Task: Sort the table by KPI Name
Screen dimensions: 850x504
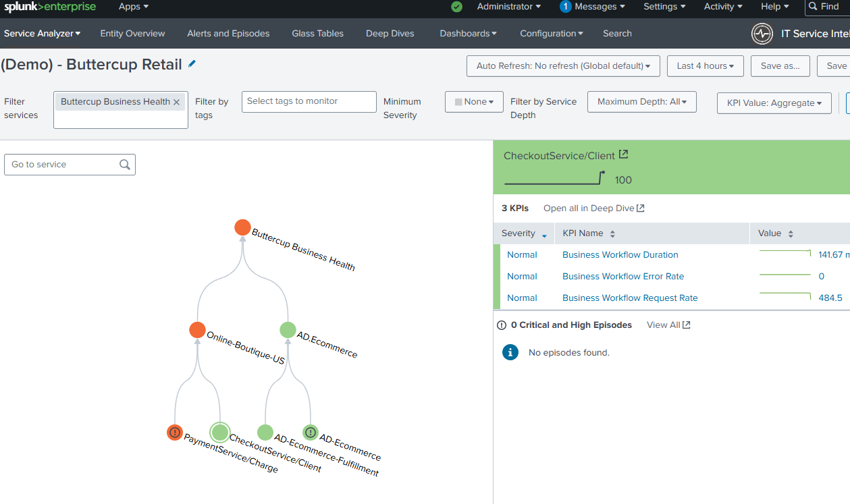Action: (x=588, y=233)
